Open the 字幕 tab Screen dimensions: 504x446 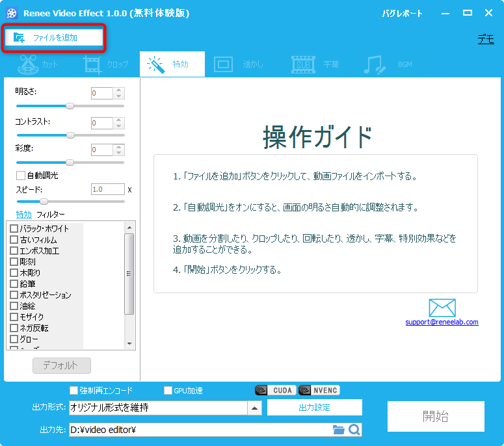click(315, 64)
